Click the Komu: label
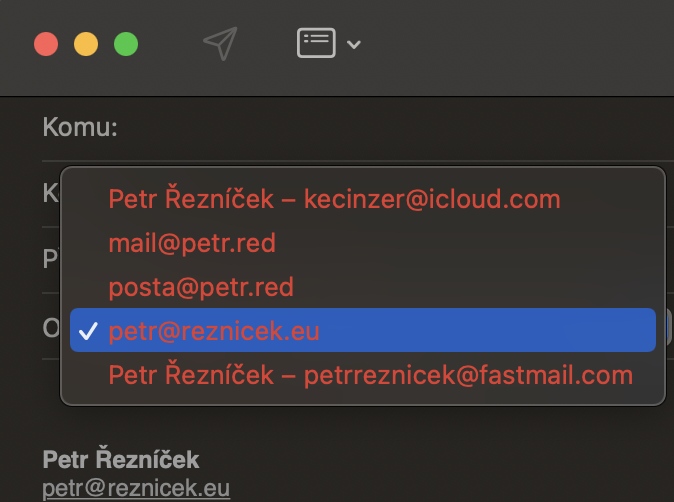The height and width of the screenshot is (502, 674). 80,128
